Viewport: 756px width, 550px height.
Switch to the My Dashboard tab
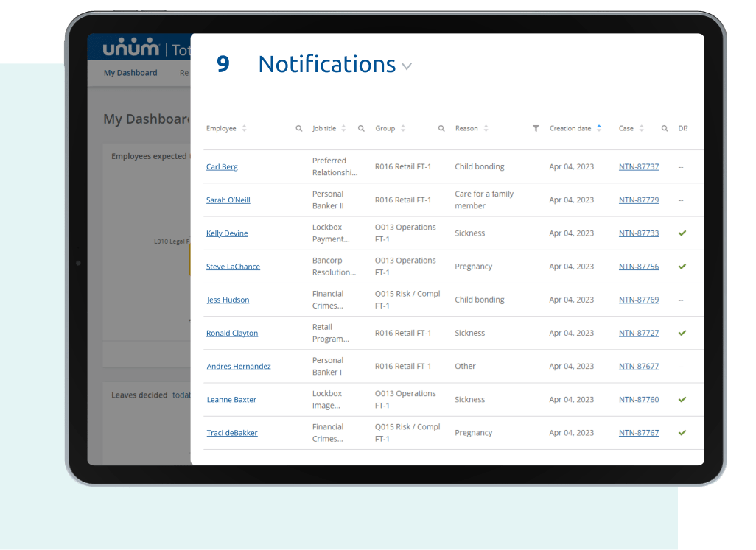(130, 73)
